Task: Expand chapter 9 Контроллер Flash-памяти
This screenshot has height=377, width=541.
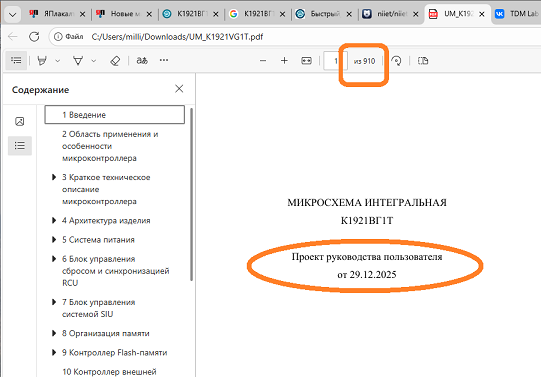Action: [x=54, y=353]
